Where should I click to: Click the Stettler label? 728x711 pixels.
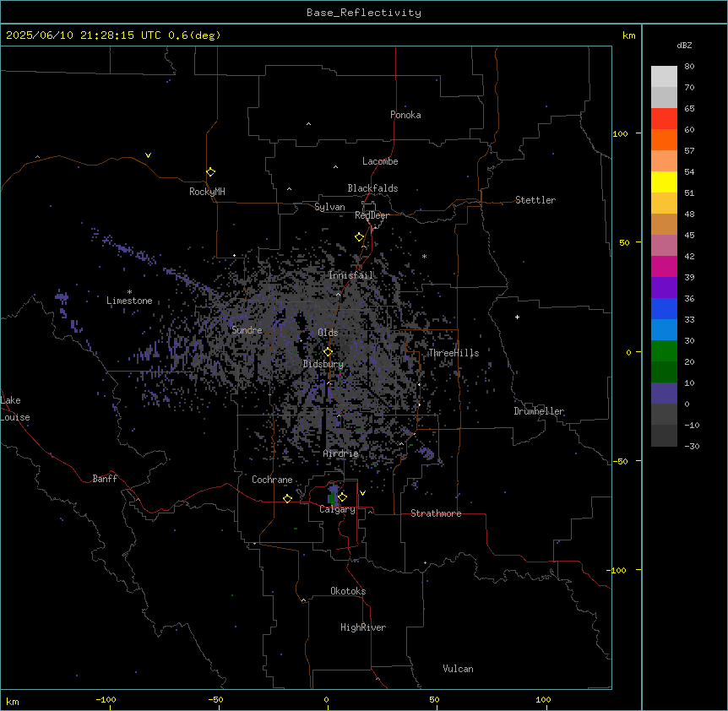point(535,200)
